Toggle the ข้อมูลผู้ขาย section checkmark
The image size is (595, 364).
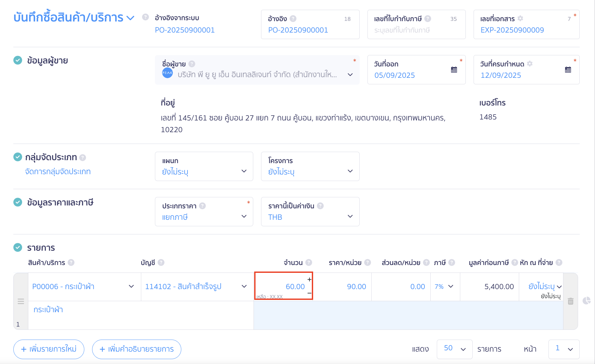[18, 60]
